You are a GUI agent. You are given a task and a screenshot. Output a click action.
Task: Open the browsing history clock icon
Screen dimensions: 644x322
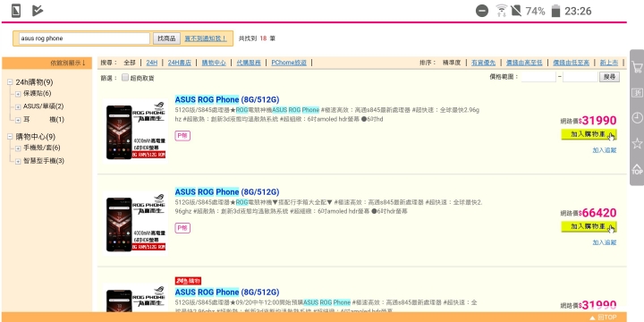(x=637, y=118)
